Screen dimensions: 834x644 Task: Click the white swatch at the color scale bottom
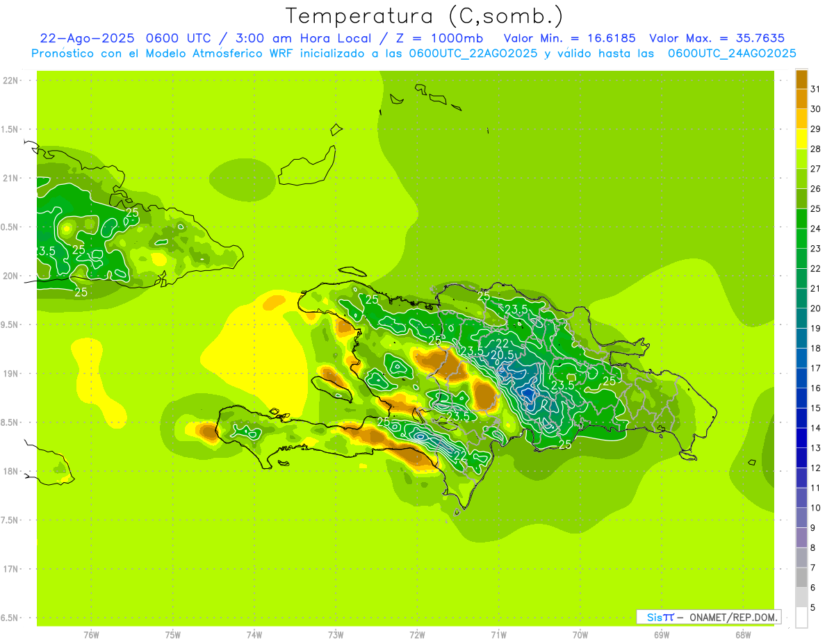click(x=801, y=618)
